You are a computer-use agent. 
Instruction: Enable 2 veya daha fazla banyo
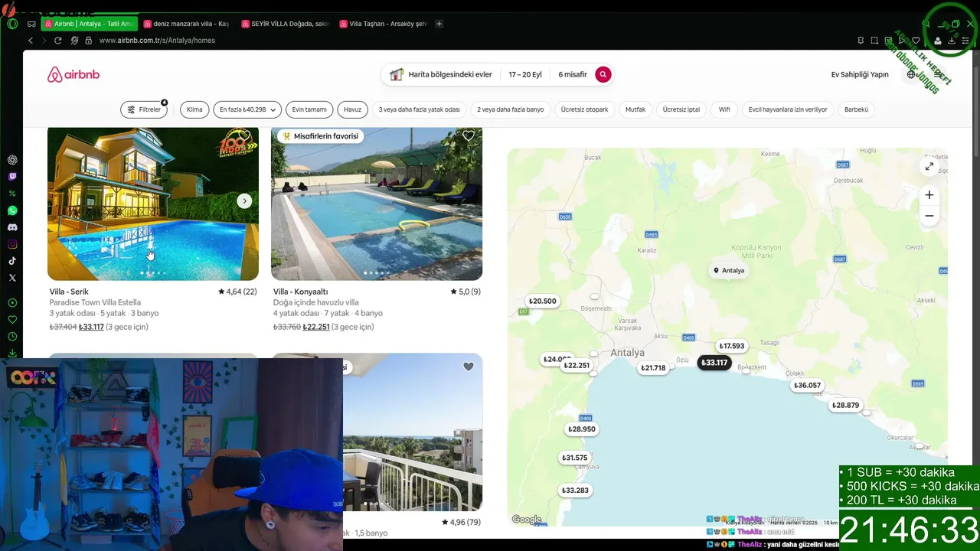(x=511, y=109)
